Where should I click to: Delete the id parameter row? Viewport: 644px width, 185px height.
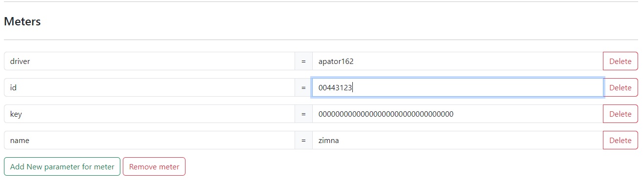click(621, 88)
